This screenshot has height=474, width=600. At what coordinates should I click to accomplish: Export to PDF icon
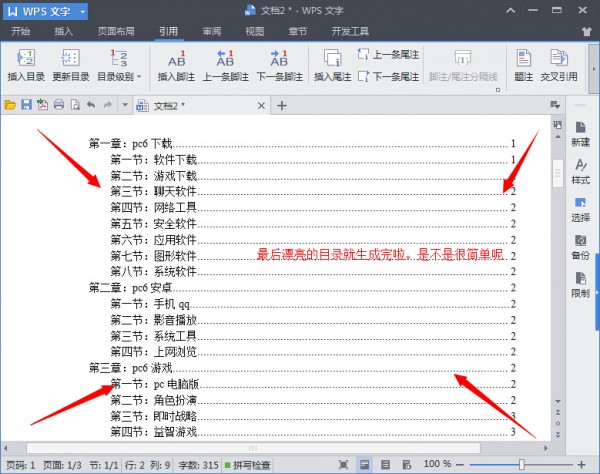(x=42, y=105)
